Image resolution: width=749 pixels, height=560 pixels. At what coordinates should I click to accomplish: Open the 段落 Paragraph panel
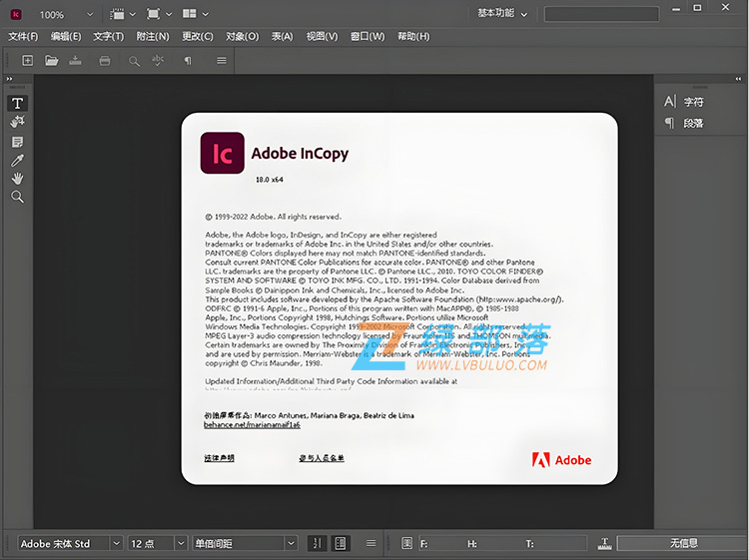coord(684,123)
